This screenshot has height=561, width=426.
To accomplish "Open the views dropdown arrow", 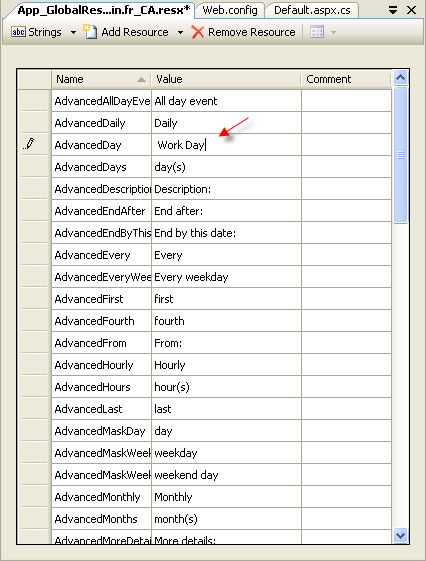I will pos(333,33).
